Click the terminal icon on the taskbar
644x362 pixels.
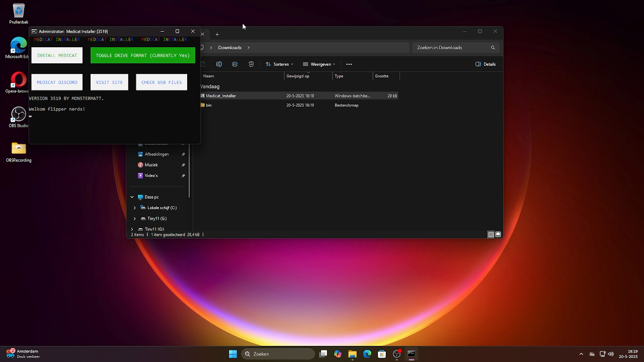click(412, 354)
